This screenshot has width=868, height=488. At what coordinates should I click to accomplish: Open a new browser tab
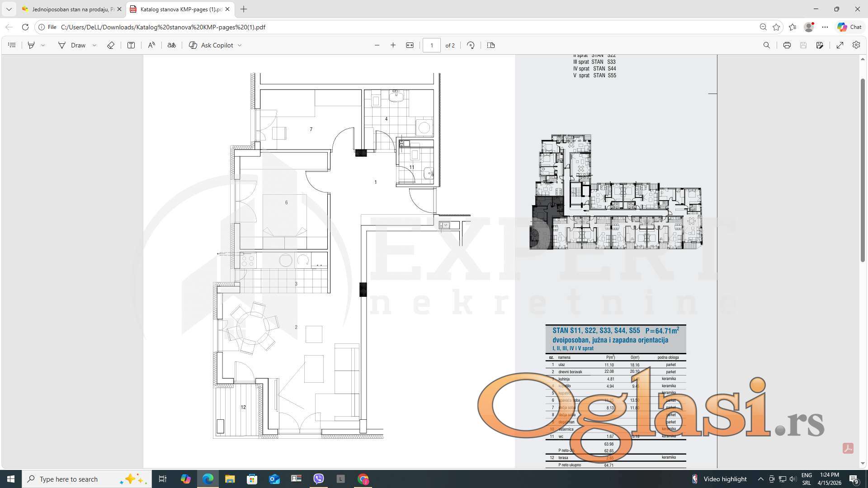[244, 9]
